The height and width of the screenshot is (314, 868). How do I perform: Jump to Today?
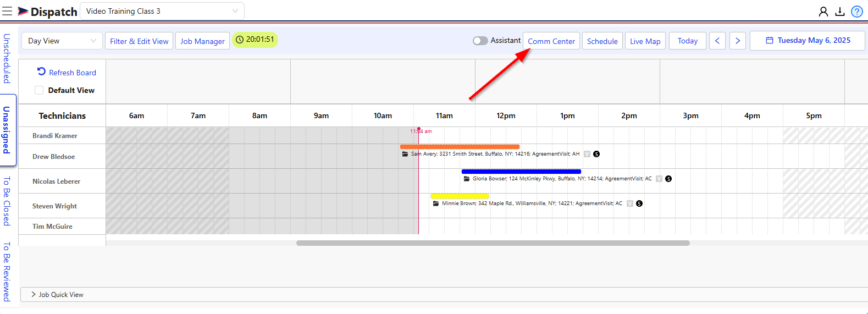point(688,41)
